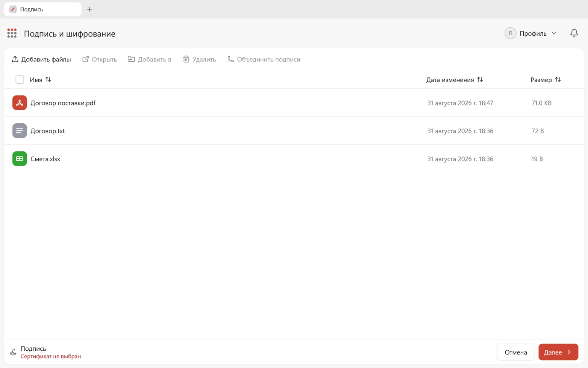
Task: Click the notifications bell icon
Action: (x=574, y=33)
